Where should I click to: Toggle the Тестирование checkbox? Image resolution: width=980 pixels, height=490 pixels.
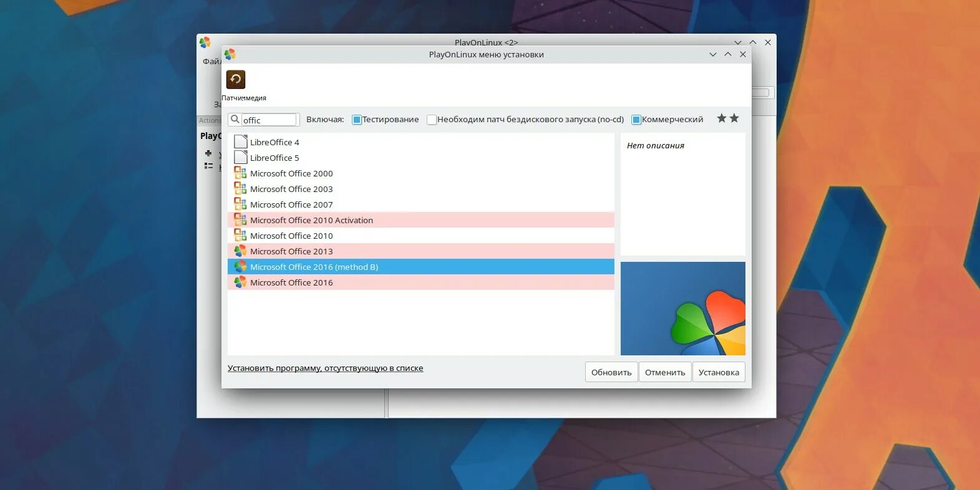click(x=357, y=120)
